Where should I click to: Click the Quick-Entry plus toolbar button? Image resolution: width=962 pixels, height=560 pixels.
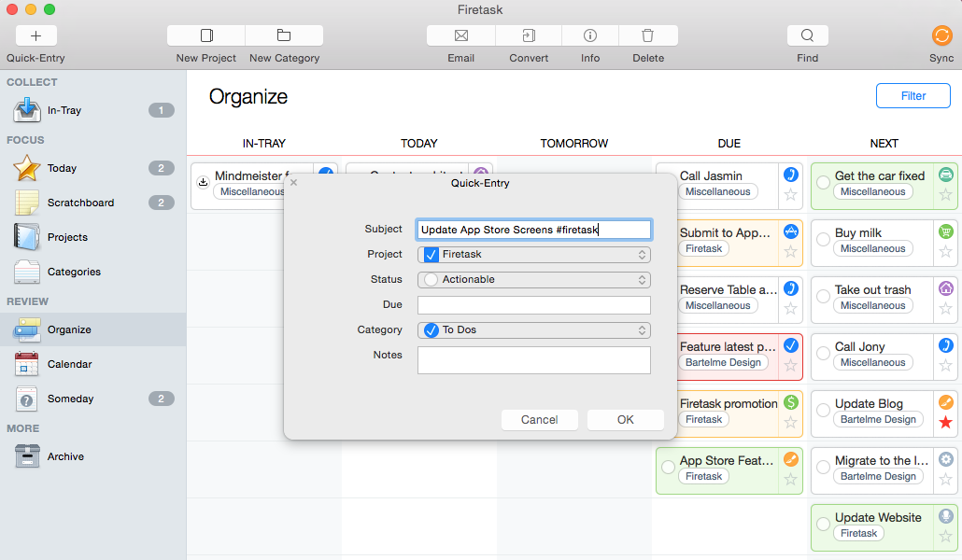[36, 35]
